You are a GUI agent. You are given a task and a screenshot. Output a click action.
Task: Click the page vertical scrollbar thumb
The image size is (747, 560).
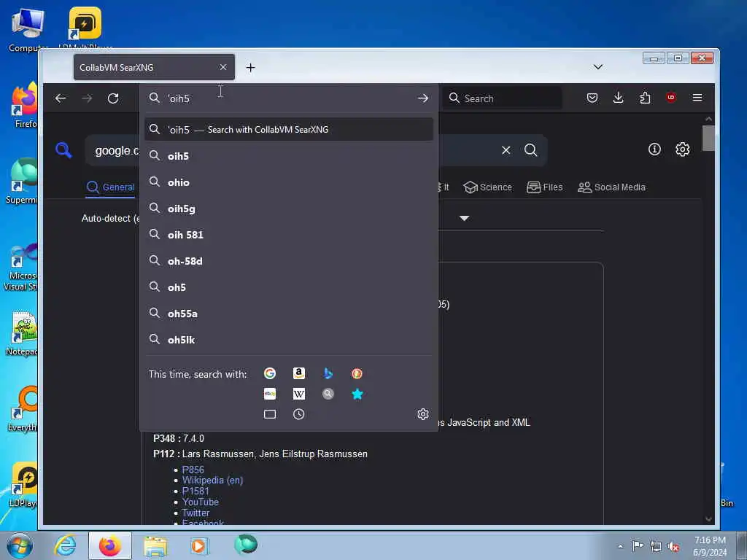tap(708, 138)
